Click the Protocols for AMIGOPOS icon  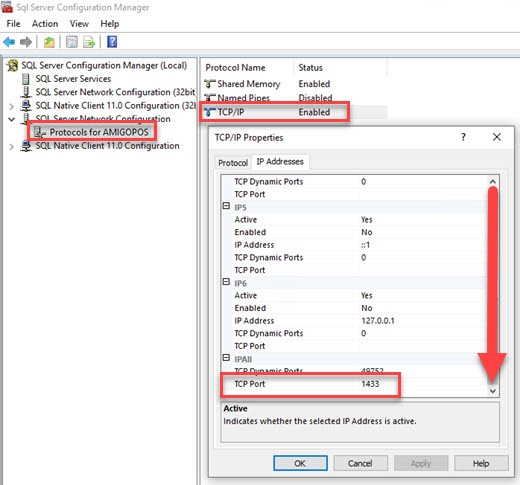pyautogui.click(x=40, y=132)
